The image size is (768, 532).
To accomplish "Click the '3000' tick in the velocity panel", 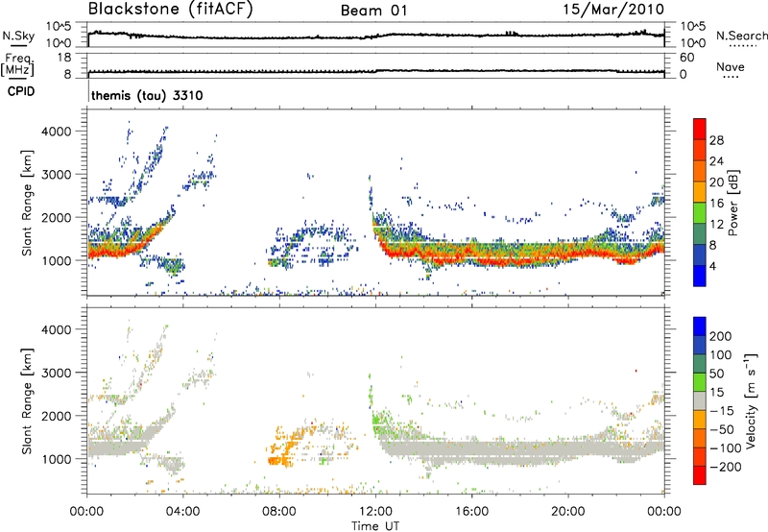I will 57,373.
